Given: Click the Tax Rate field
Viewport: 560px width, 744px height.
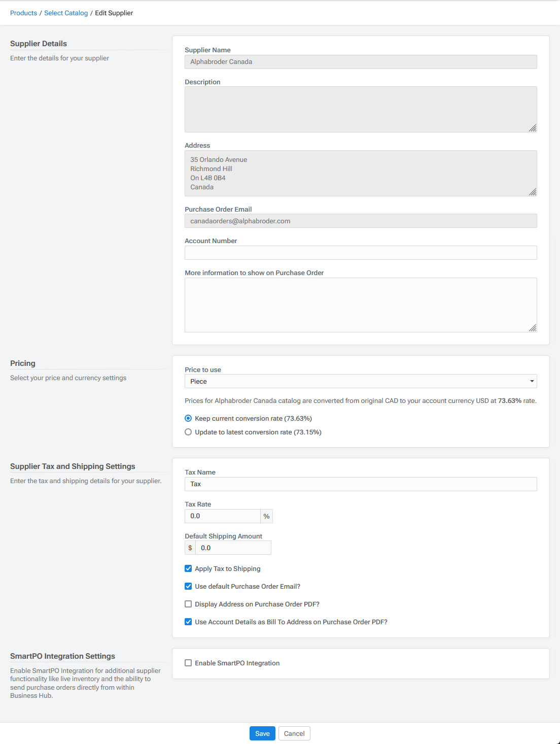Looking at the screenshot, I should [x=222, y=516].
